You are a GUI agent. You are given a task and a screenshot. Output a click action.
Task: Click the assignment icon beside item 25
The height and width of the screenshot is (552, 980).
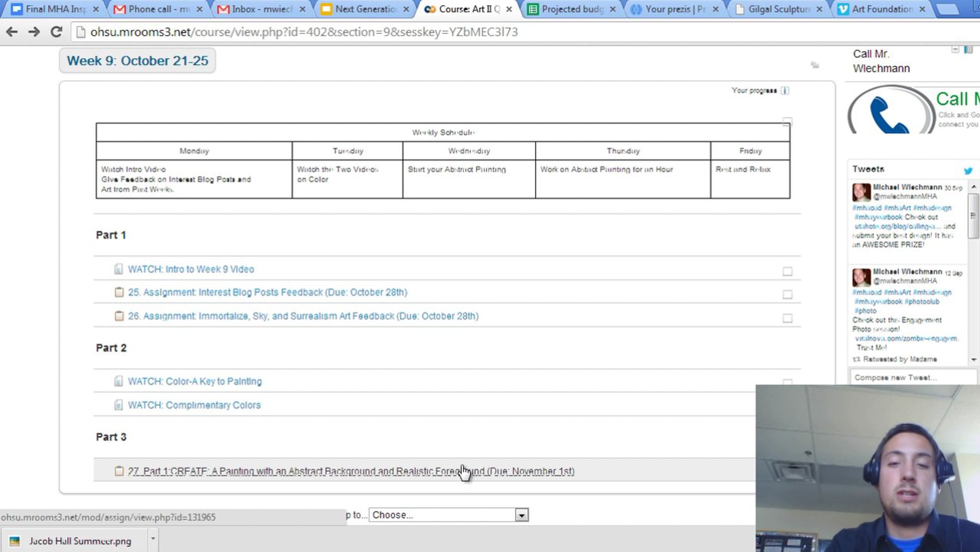(119, 292)
